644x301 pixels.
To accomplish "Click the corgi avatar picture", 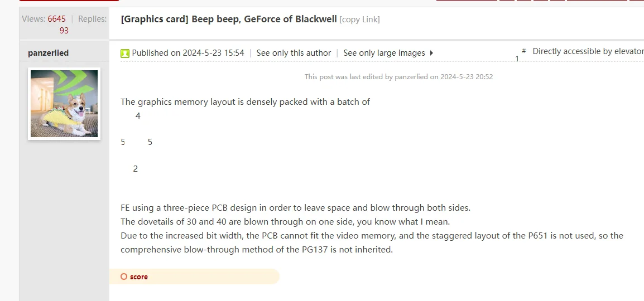I will (64, 104).
